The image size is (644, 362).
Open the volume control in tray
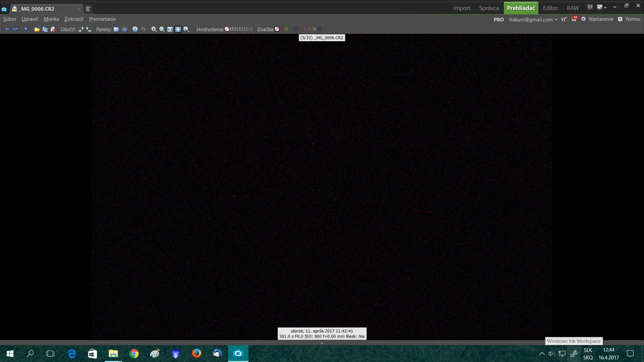[x=551, y=354]
